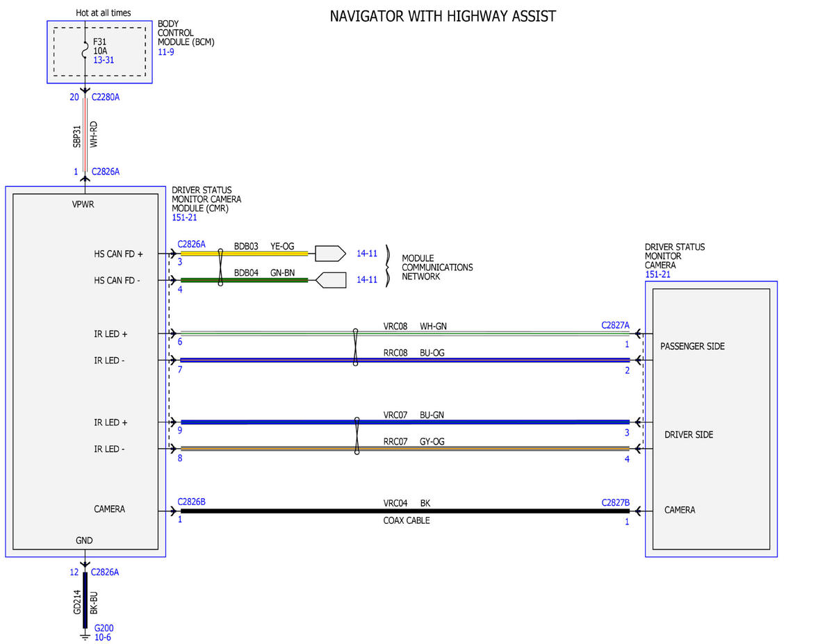
Task: Click the BU-OG wire color label
Action: pos(432,352)
